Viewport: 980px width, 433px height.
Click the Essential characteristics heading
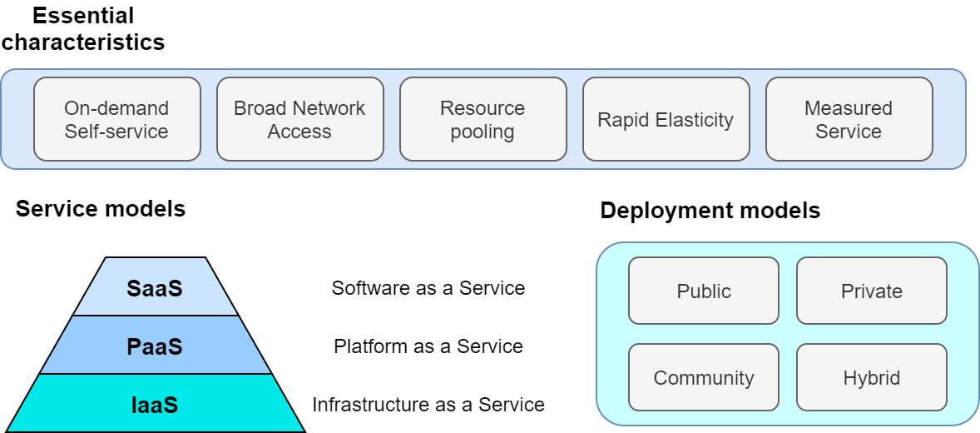(83, 28)
